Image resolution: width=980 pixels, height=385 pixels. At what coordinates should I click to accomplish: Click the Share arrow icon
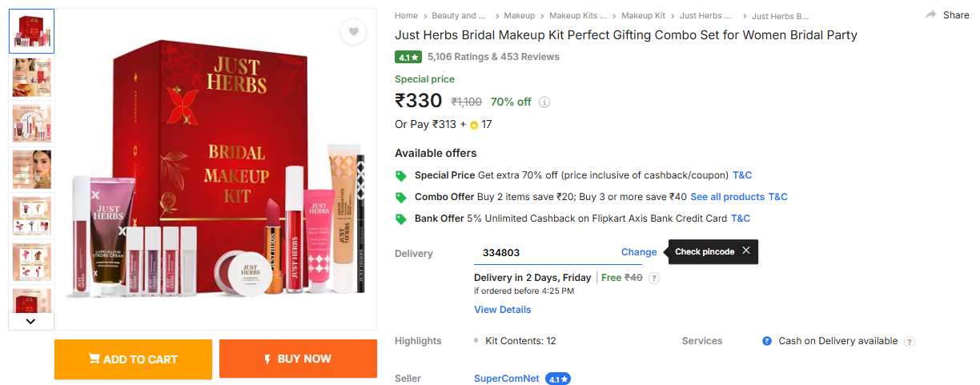tap(931, 15)
